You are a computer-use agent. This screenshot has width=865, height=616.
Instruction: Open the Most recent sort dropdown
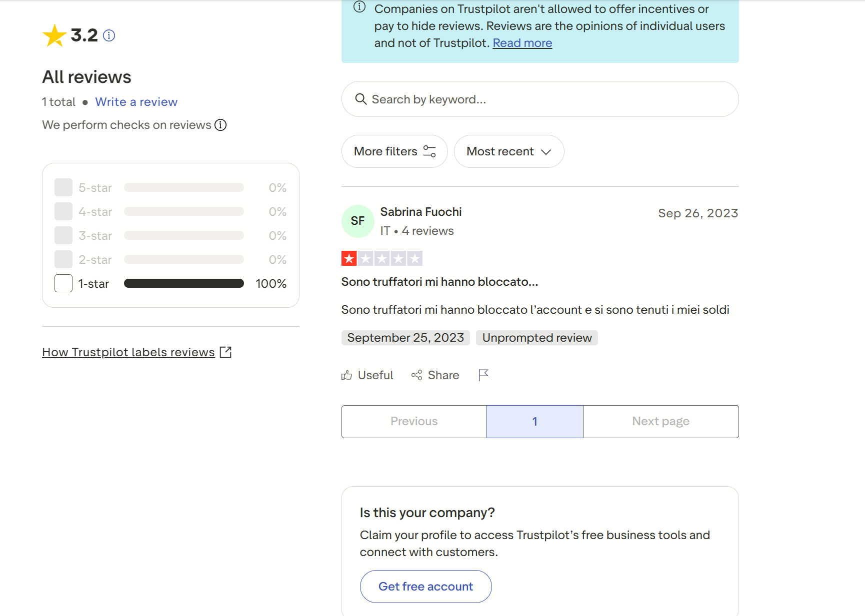tap(509, 151)
